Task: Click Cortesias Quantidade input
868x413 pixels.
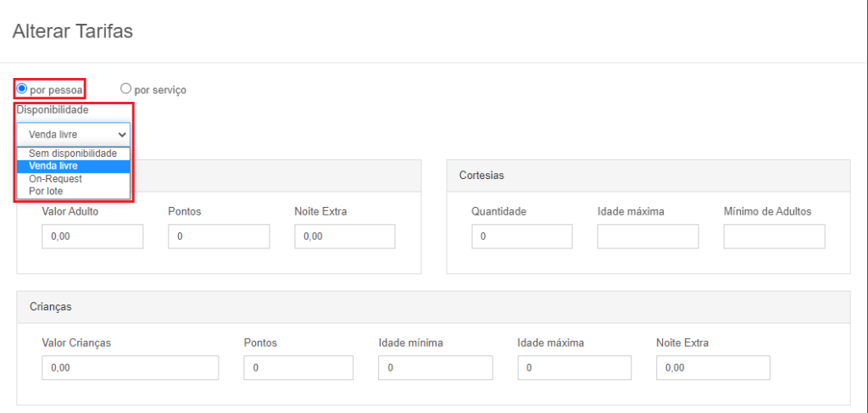Action: click(x=522, y=237)
